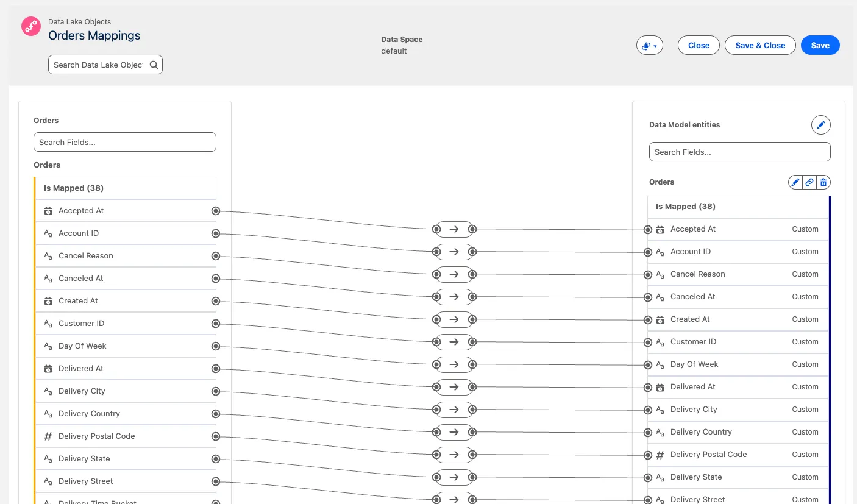Click the edit pencil beside Data Model entities

(820, 125)
